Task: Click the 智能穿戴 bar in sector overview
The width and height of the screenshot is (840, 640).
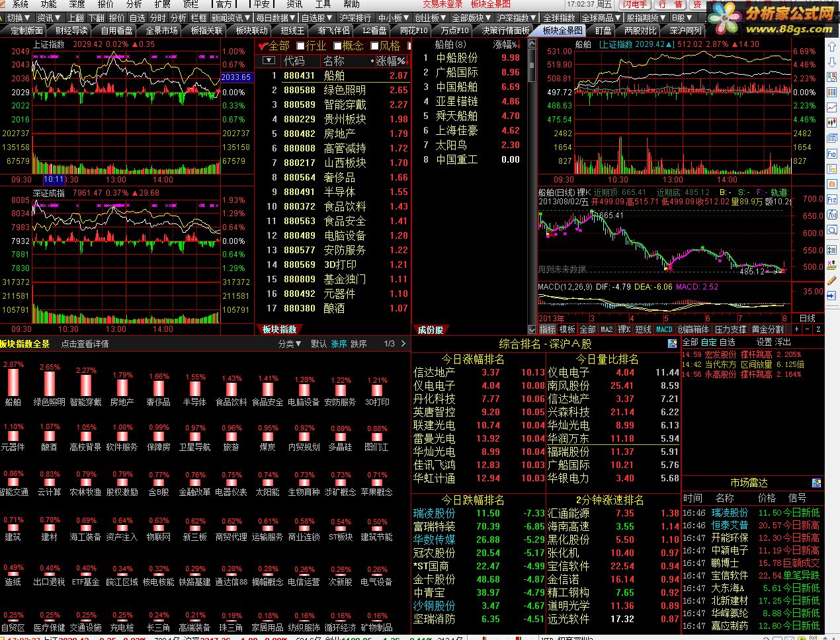Action: point(86,386)
